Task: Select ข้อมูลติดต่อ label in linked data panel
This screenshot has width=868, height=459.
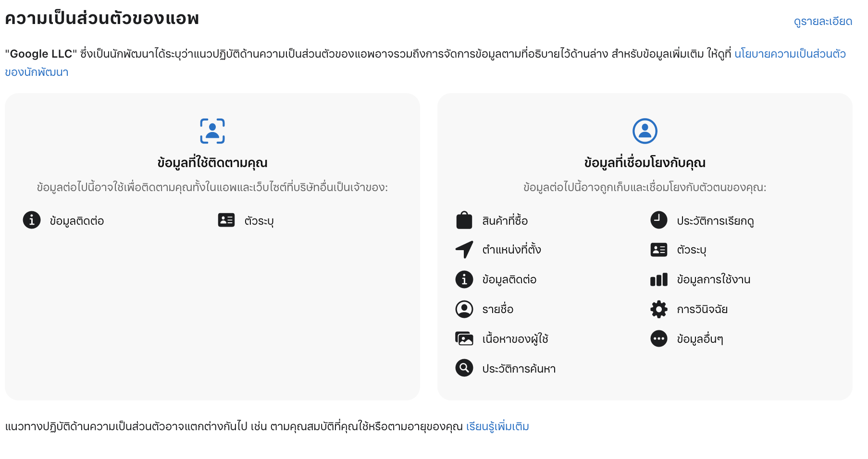Action: [509, 279]
